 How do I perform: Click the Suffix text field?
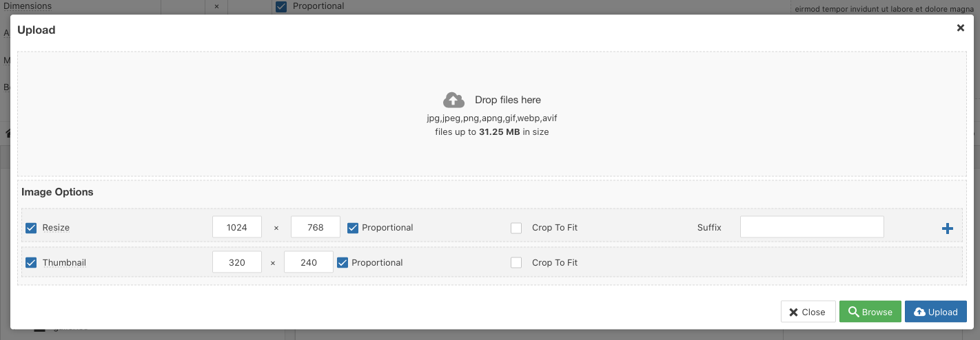pos(812,227)
